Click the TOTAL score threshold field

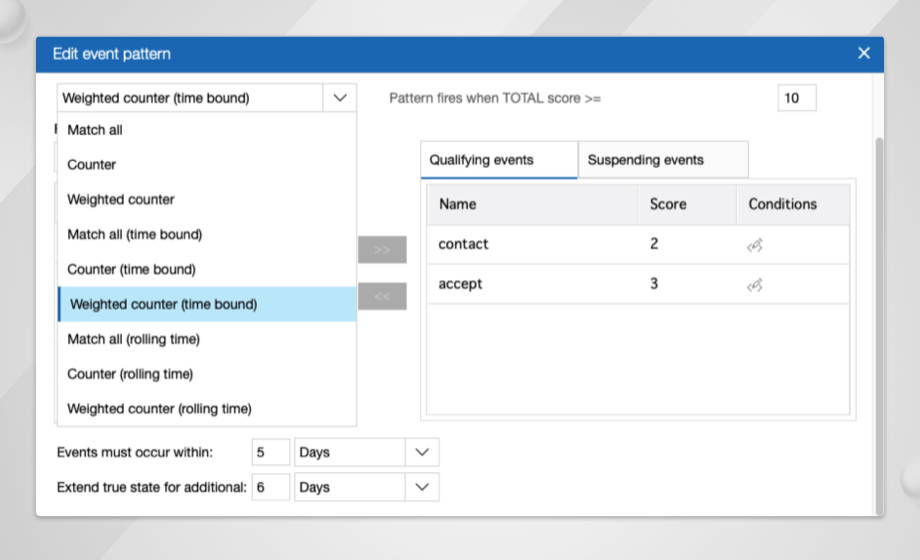click(796, 98)
